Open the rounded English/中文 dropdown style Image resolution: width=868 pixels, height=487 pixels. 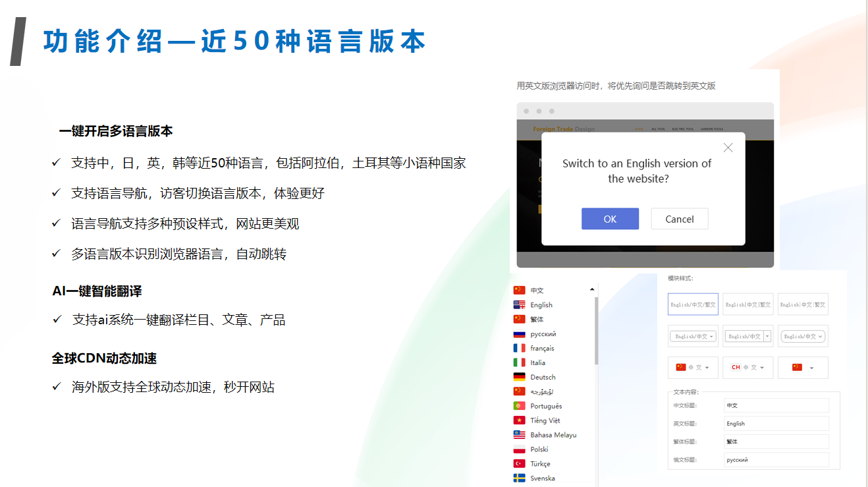pos(802,336)
